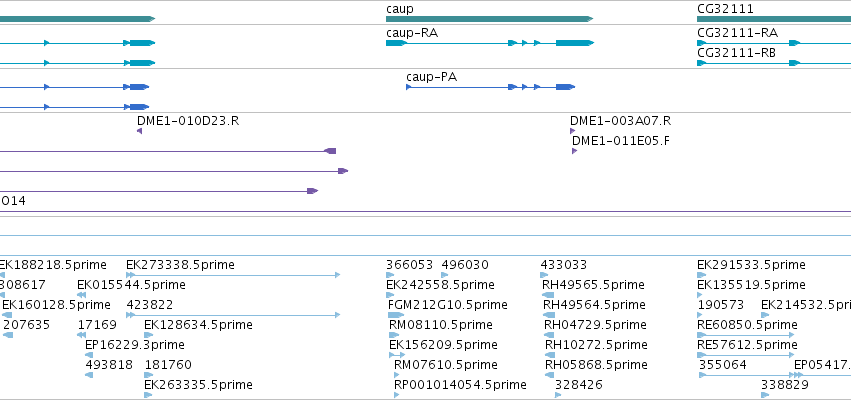The height and width of the screenshot is (400, 851).
Task: Select the CG32111 gene bar
Action: coord(774,19)
